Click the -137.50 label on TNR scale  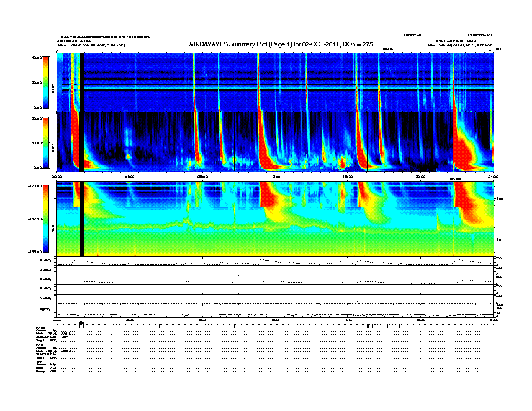click(x=36, y=219)
